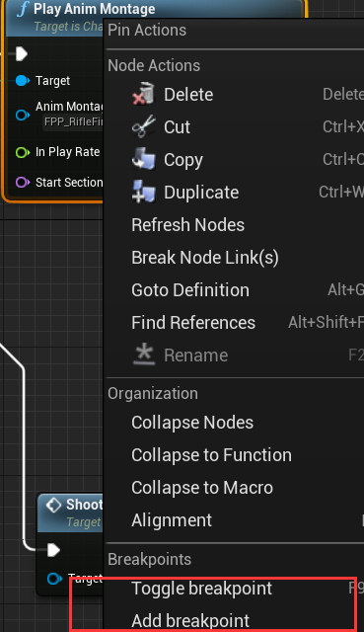Open Goto Definition
This screenshot has height=632, width=364.
click(235, 290)
